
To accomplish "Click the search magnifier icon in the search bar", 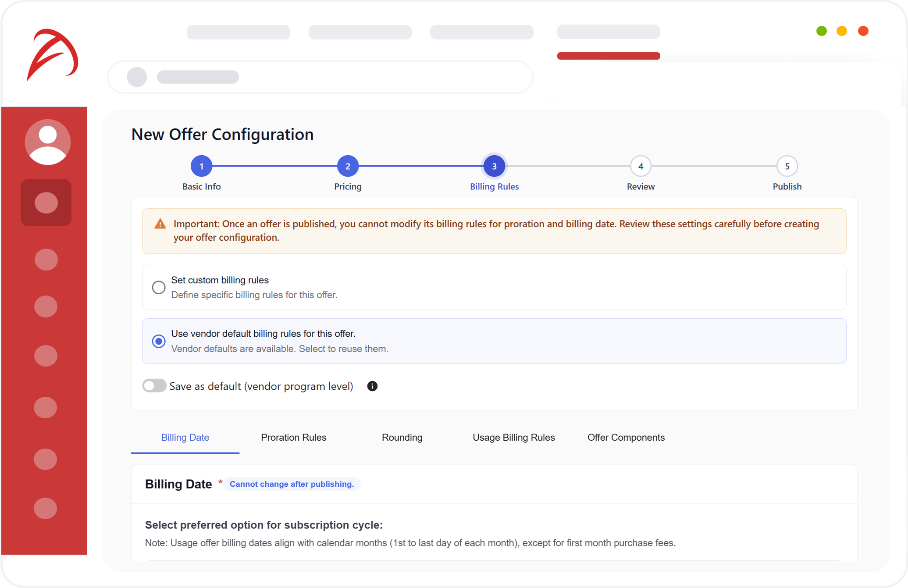I will pos(136,77).
